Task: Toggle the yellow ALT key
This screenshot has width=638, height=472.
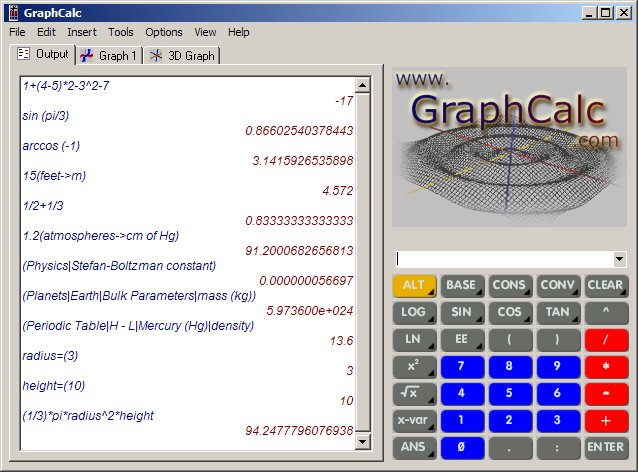Action: pyautogui.click(x=413, y=285)
